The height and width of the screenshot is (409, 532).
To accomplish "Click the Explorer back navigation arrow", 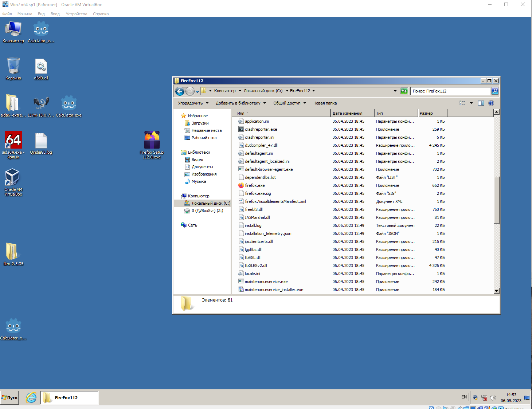I will click(180, 91).
